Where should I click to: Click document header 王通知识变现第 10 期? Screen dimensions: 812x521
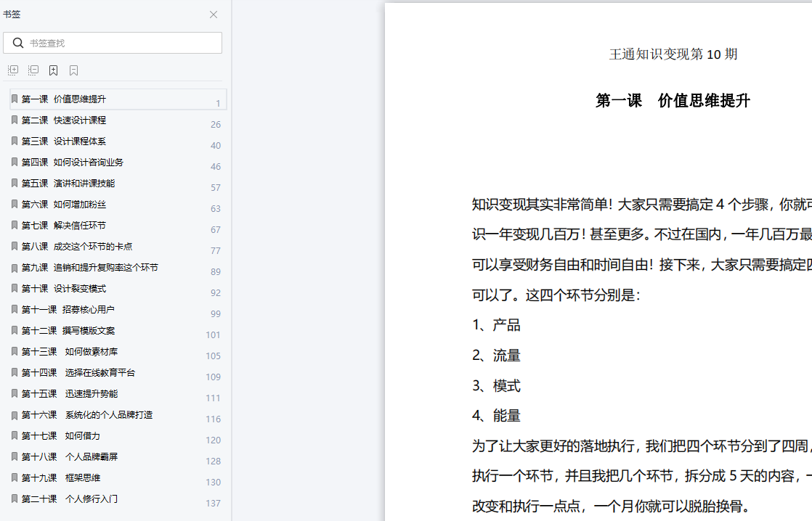[673, 54]
